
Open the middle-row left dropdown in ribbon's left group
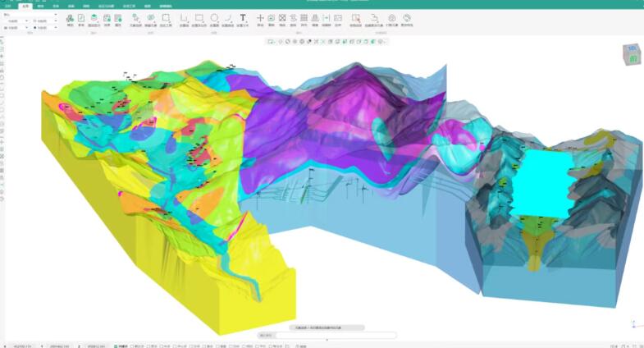16,21
